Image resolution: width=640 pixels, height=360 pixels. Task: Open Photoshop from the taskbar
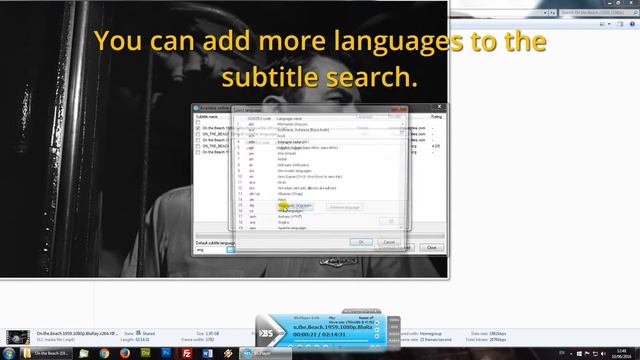[166, 353]
